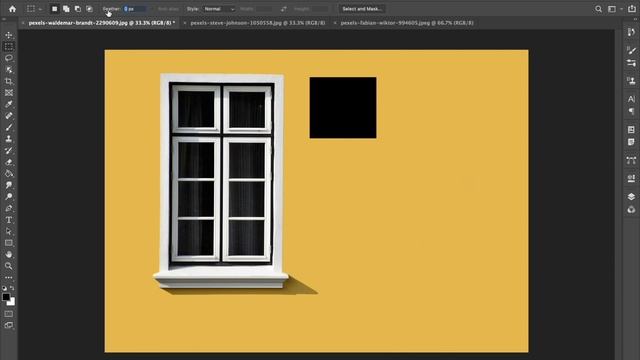
Task: Select the Eraser tool
Action: [x=9, y=162]
